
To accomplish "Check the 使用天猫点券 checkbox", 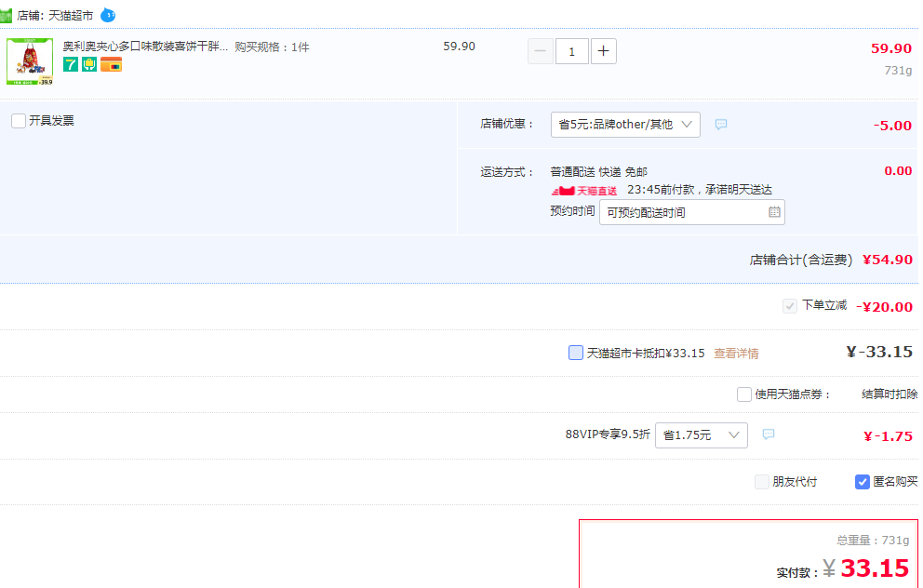I will coord(744,394).
